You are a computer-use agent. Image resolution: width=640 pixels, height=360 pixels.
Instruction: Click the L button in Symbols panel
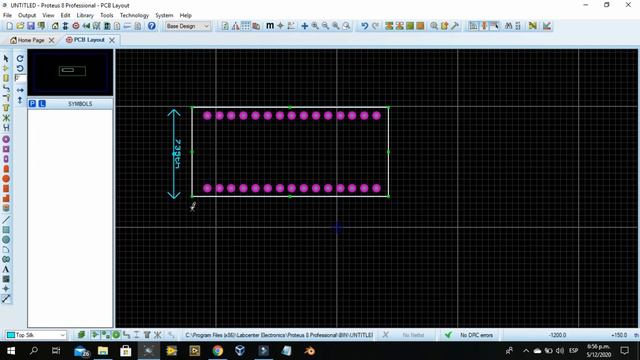coord(42,104)
